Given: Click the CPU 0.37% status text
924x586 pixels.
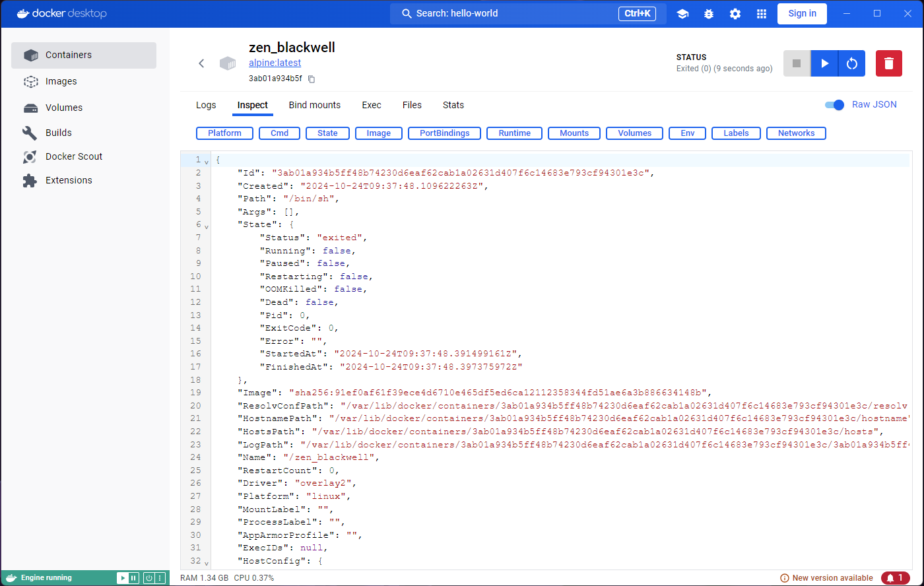Looking at the screenshot, I should 254,578.
